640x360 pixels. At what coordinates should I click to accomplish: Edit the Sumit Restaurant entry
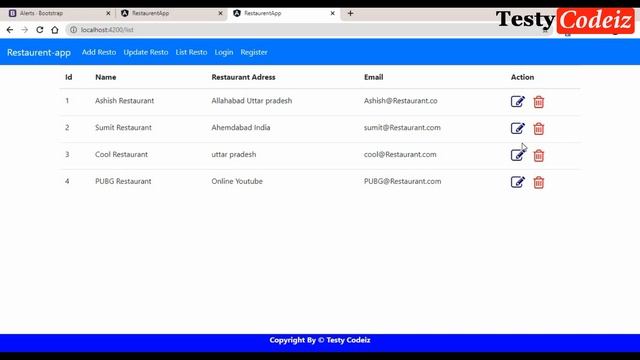518,128
